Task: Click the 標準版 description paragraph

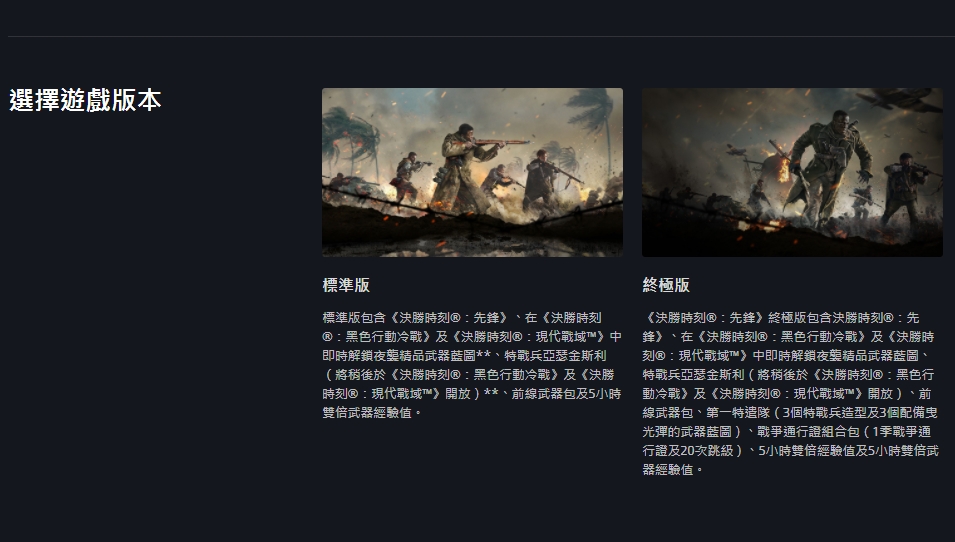Action: pyautogui.click(x=472, y=365)
